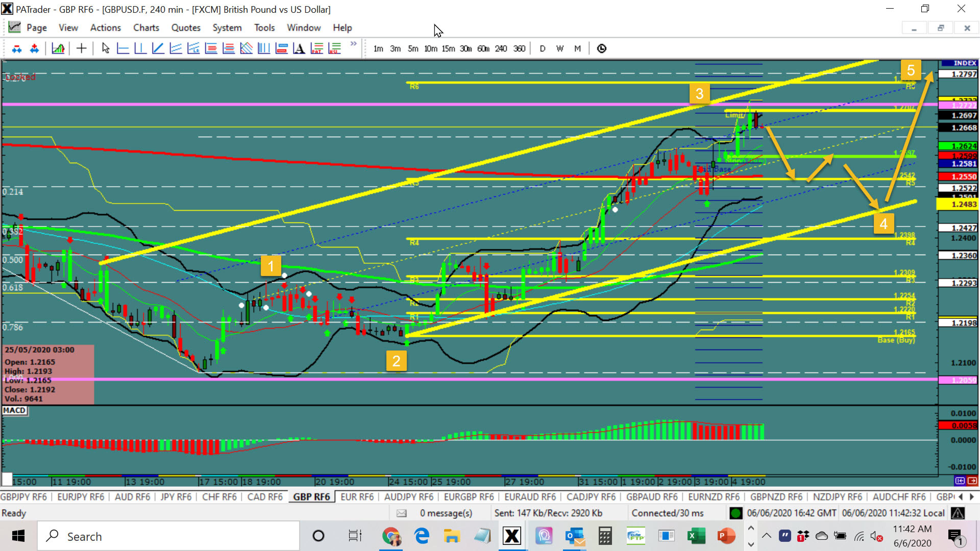Open Excel from the Windows taskbar
The height and width of the screenshot is (551, 980).
696,536
